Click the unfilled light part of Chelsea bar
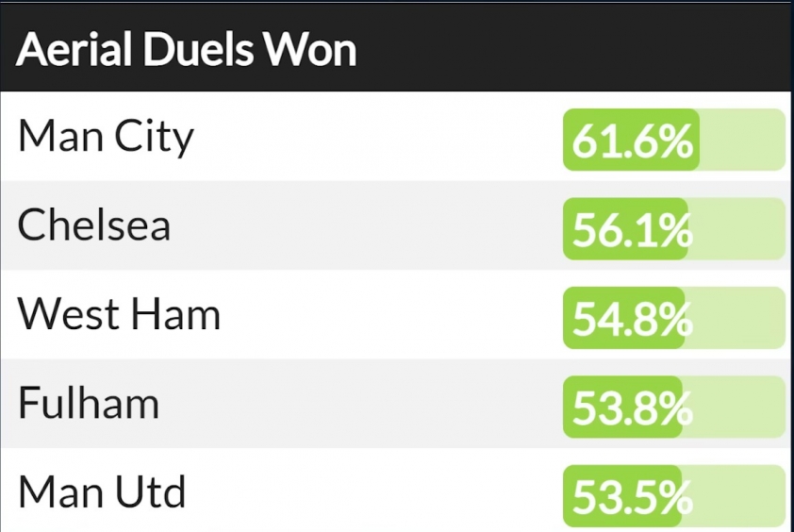 736,229
